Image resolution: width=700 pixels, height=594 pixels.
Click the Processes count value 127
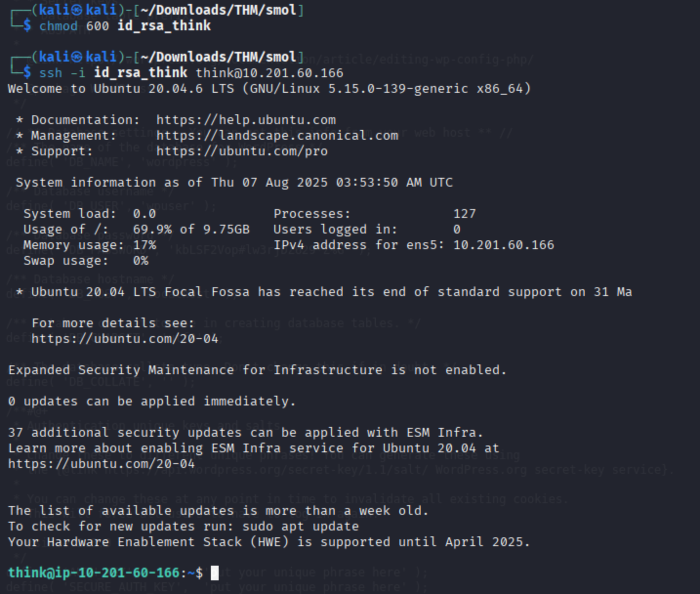click(x=464, y=213)
